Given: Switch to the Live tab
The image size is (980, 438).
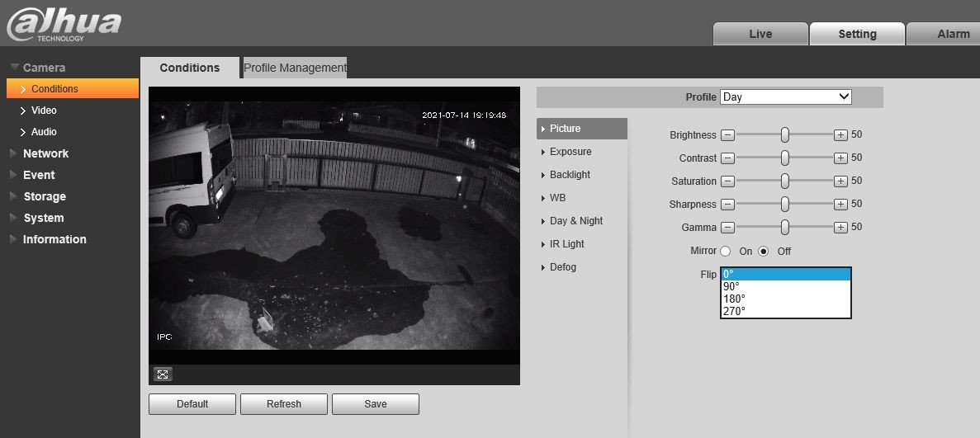Looking at the screenshot, I should [760, 34].
